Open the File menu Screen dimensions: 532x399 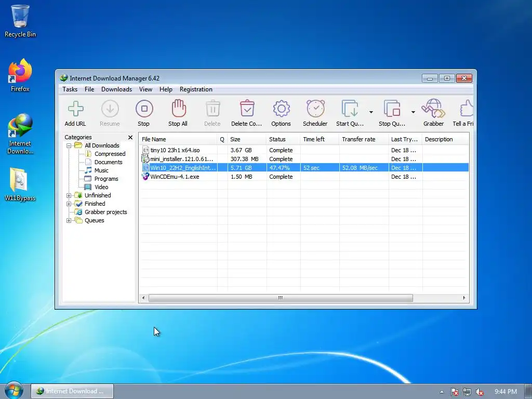click(89, 89)
